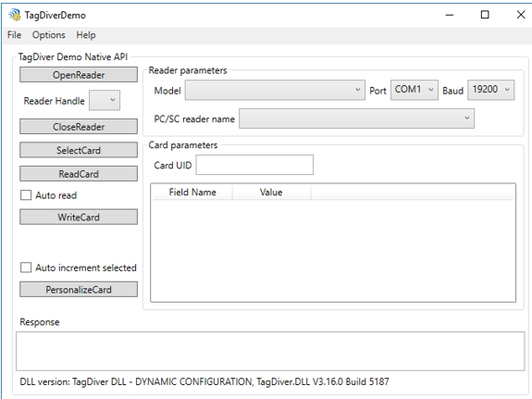Enable the Auto read checkbox

[26, 195]
